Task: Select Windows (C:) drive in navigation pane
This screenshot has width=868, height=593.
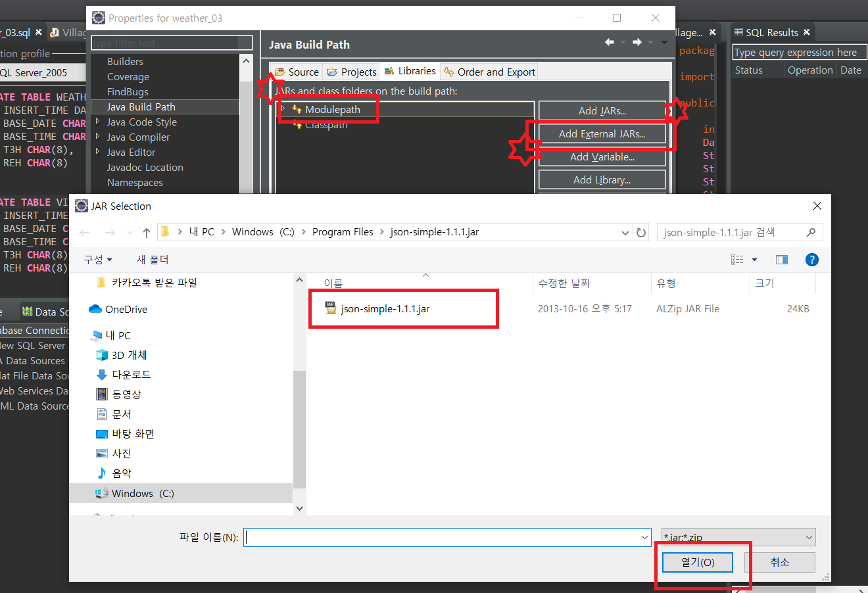Action: [181, 493]
